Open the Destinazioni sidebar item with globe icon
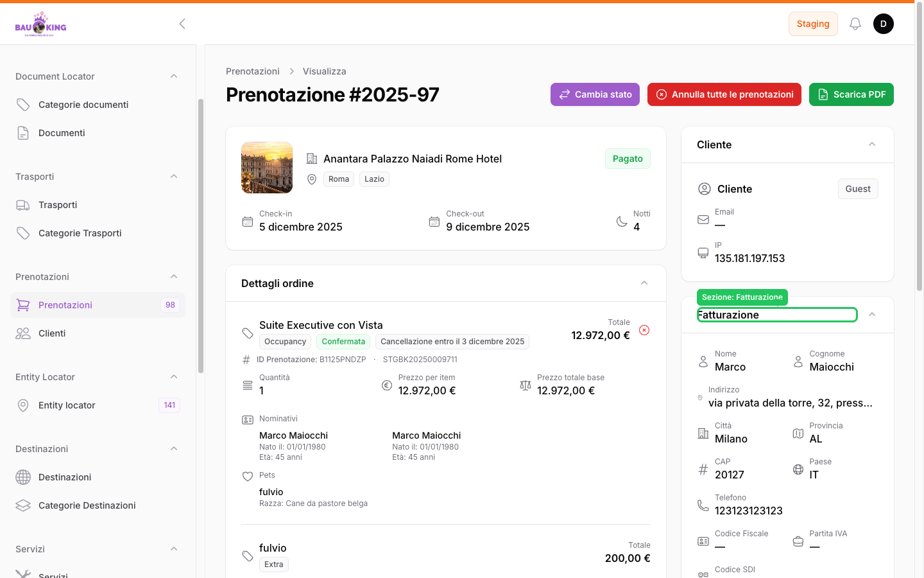 [x=98, y=477]
